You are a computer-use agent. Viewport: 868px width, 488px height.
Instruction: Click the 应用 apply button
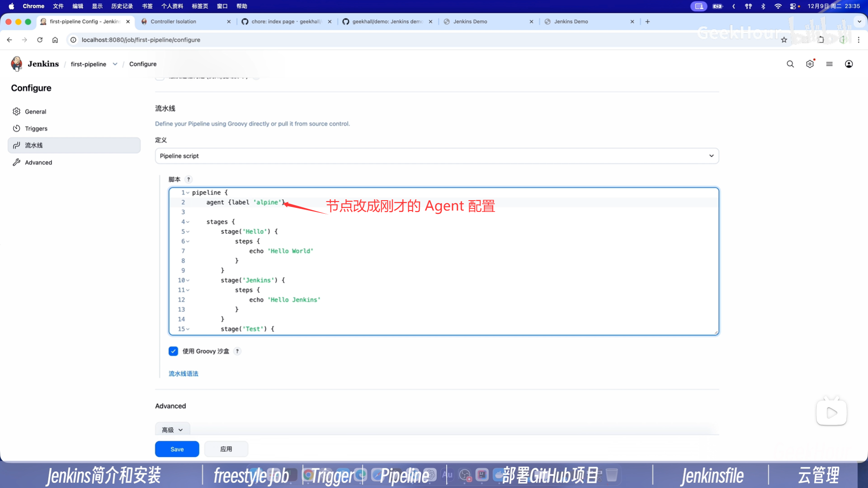[x=226, y=449]
